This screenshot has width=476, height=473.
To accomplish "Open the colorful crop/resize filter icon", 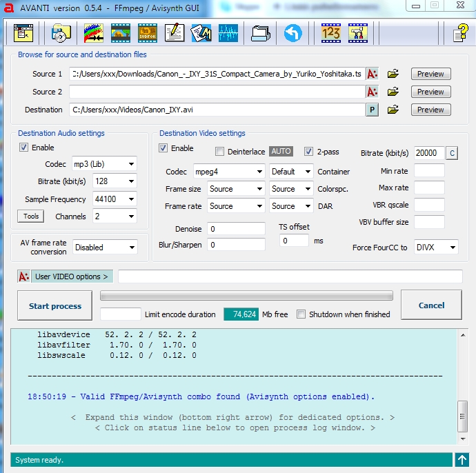I will tap(94, 33).
